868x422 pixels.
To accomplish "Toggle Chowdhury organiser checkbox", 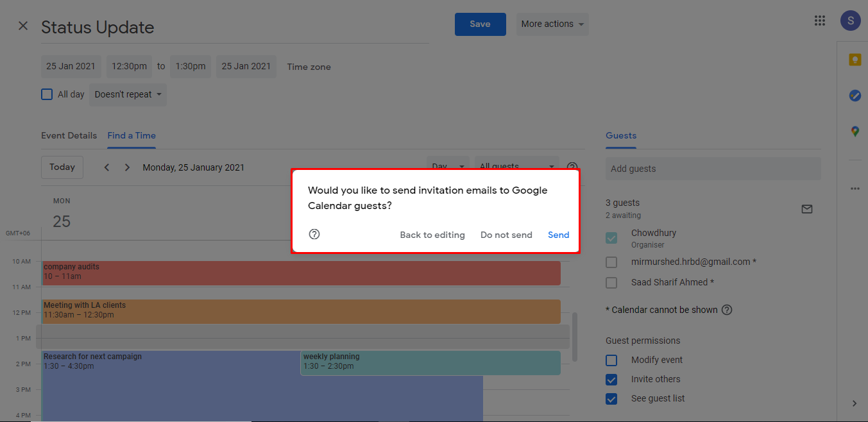I will (x=611, y=238).
